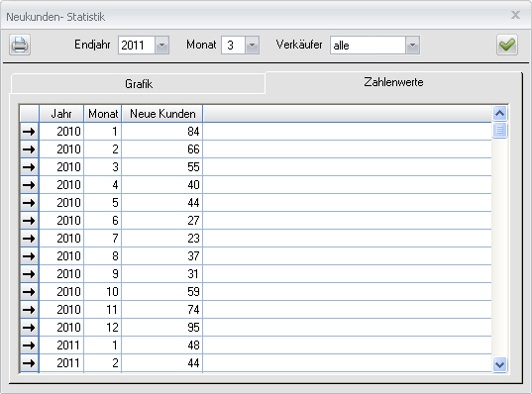Select row arrow for 2010 month 4

coord(29,185)
